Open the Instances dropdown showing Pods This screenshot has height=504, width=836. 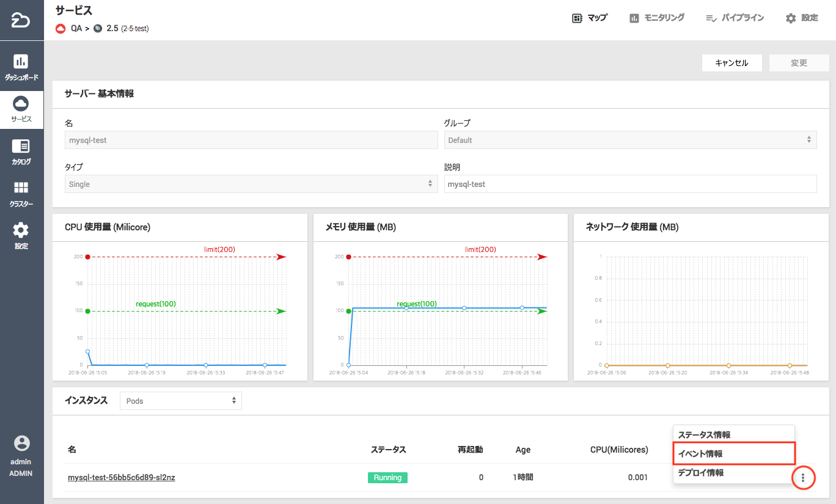click(181, 401)
